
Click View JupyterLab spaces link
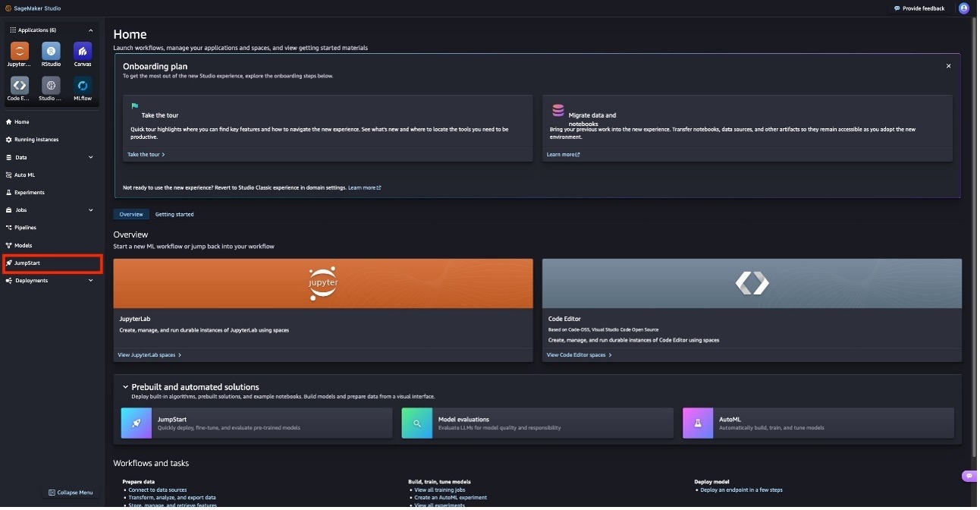pos(149,355)
